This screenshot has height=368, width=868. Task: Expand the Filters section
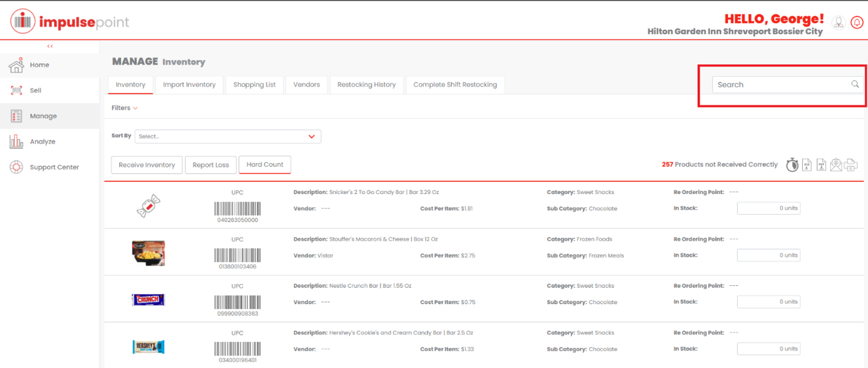[124, 108]
